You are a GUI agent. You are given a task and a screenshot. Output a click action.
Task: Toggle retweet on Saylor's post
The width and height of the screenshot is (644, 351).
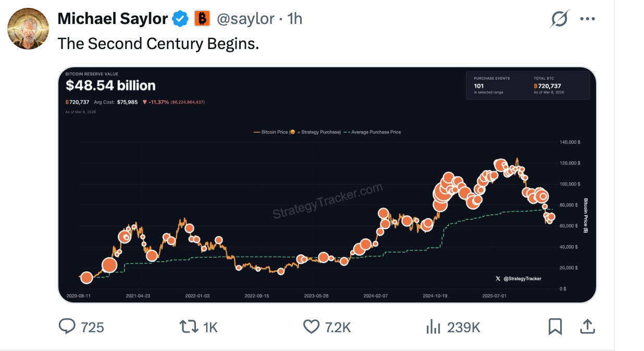[x=188, y=326]
